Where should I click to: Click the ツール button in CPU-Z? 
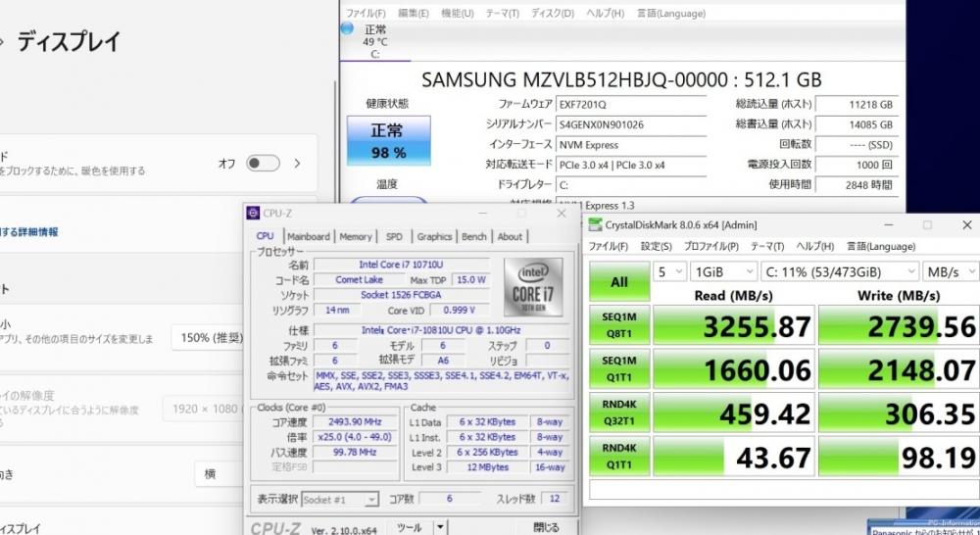(x=410, y=527)
